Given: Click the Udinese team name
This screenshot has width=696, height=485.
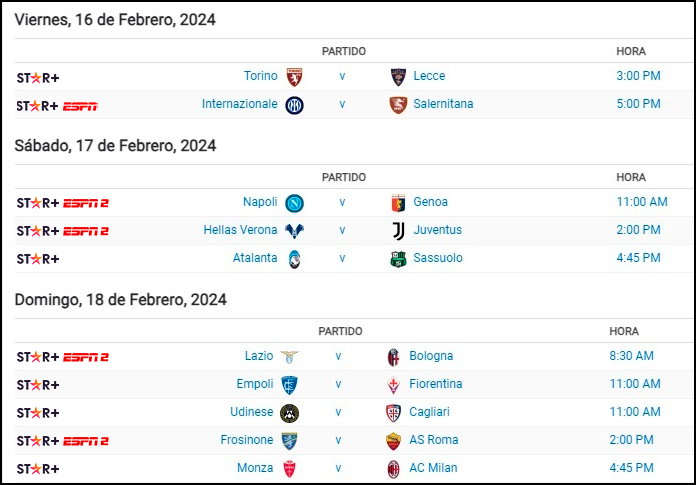Looking at the screenshot, I should coord(251,412).
